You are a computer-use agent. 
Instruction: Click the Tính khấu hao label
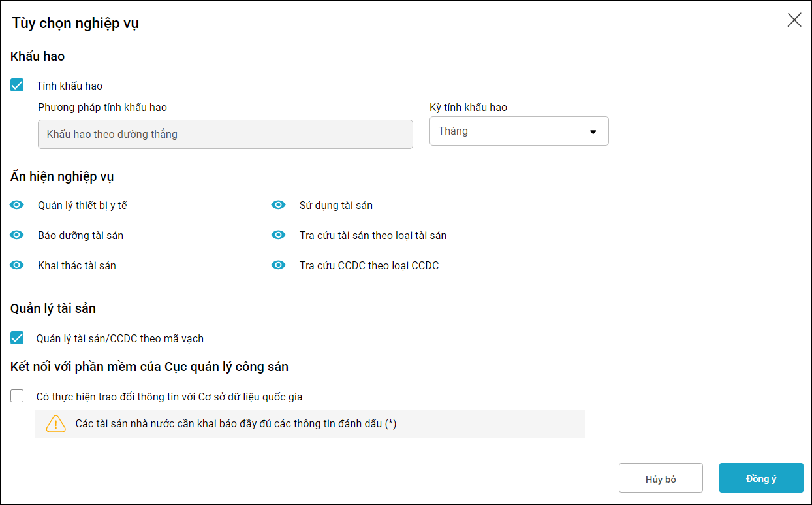pyautogui.click(x=69, y=86)
